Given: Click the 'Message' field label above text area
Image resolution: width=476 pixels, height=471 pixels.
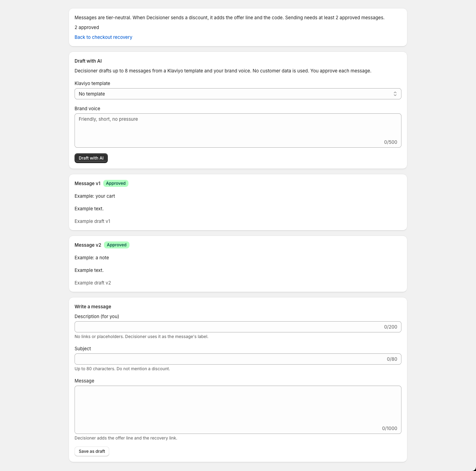Looking at the screenshot, I should point(84,381).
